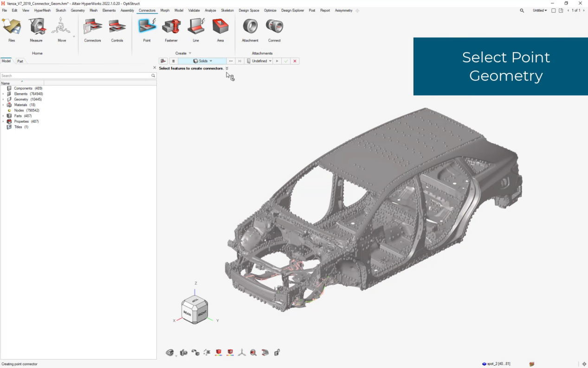Image resolution: width=588 pixels, height=368 pixels.
Task: Click the search magnifier icon at top right
Action: click(x=522, y=10)
